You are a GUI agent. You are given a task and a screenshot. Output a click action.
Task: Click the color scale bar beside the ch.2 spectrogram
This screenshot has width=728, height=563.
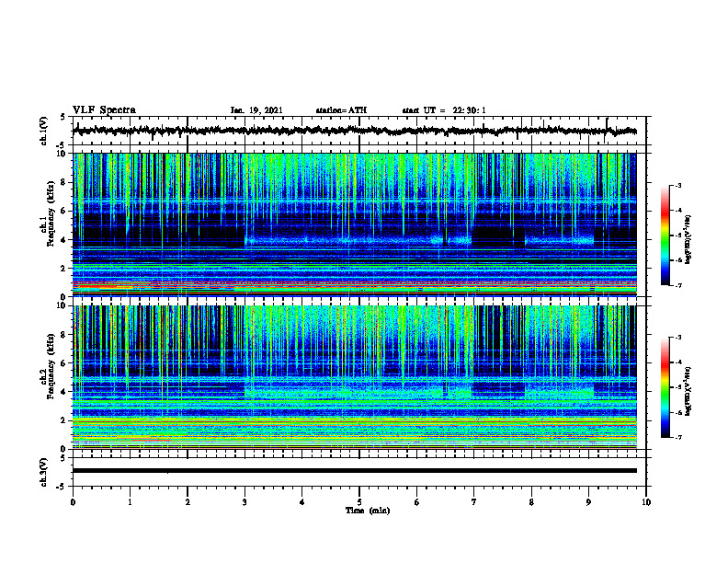[x=665, y=387]
